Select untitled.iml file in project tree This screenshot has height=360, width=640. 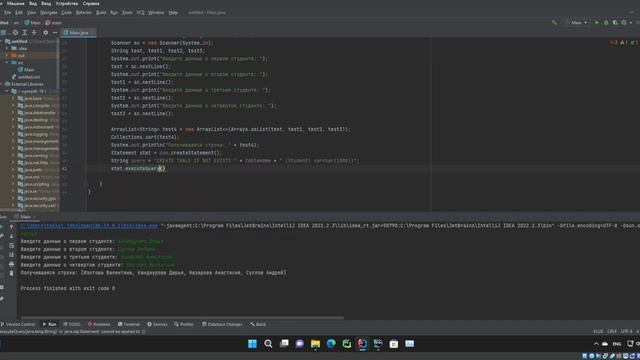[x=29, y=77]
